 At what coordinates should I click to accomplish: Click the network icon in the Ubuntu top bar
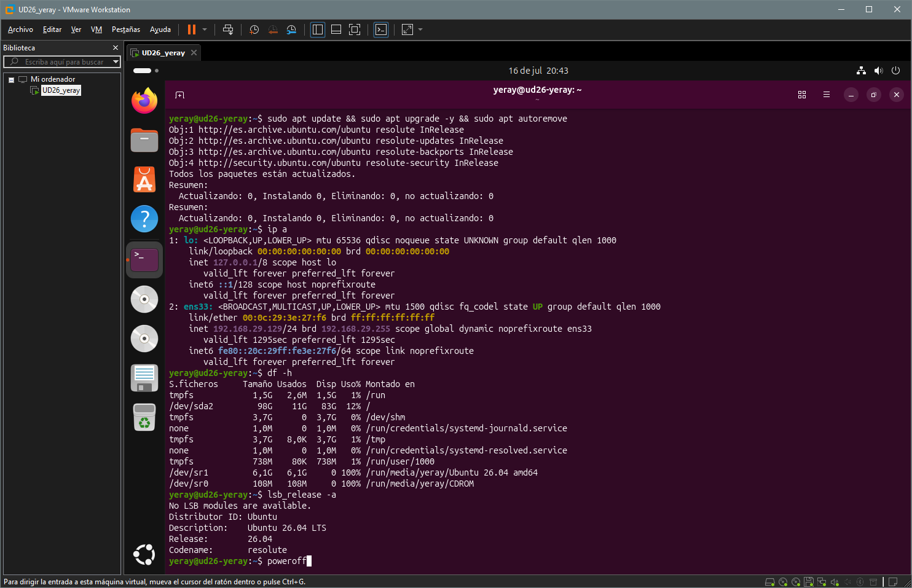pyautogui.click(x=861, y=71)
